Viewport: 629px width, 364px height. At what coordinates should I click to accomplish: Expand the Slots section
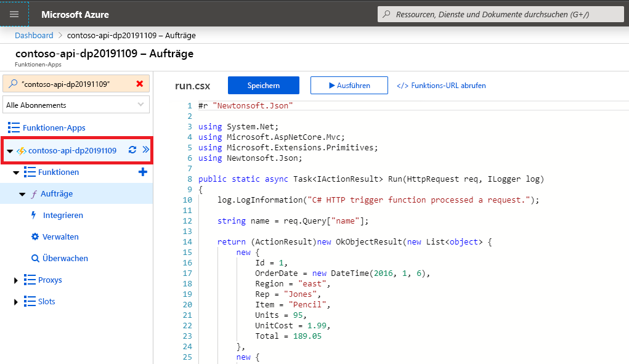pos(17,301)
